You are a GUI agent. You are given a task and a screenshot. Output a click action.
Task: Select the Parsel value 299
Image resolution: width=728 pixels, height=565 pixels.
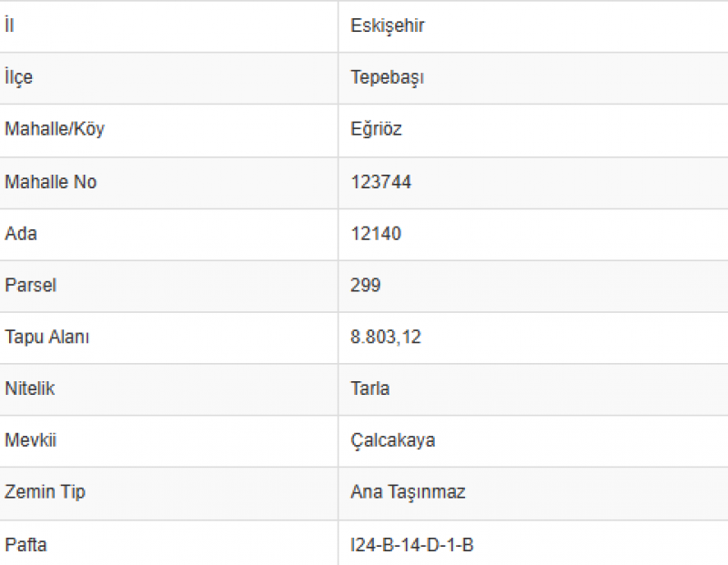[x=366, y=285]
